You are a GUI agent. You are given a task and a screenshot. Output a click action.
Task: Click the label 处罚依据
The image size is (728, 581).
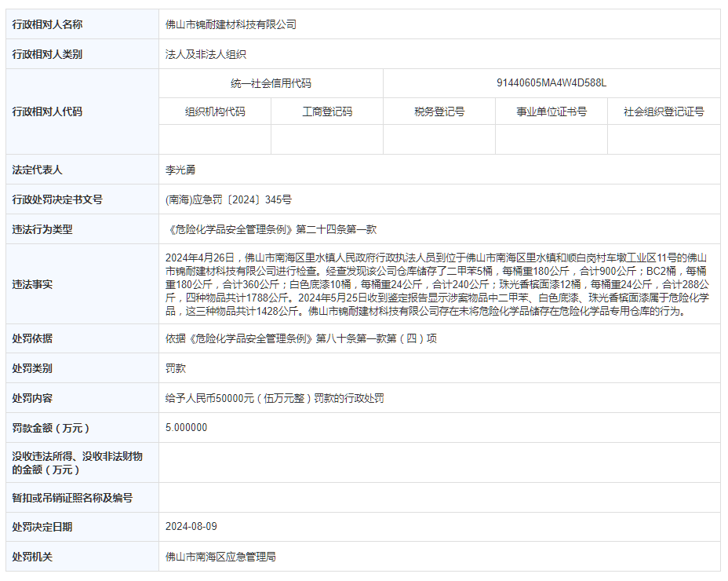coord(32,338)
